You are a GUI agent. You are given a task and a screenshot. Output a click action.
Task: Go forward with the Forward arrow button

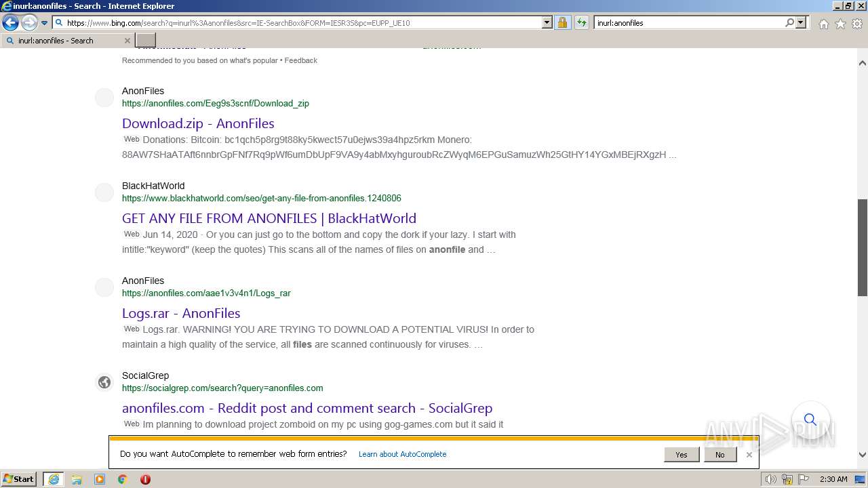pos(29,22)
